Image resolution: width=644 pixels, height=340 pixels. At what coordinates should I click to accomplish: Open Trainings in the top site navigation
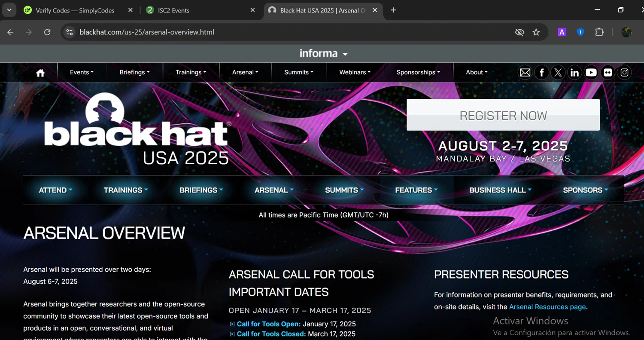(191, 72)
